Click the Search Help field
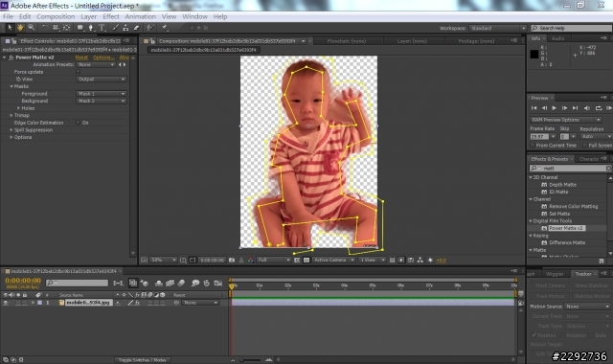The width and height of the screenshot is (613, 364). [x=572, y=28]
